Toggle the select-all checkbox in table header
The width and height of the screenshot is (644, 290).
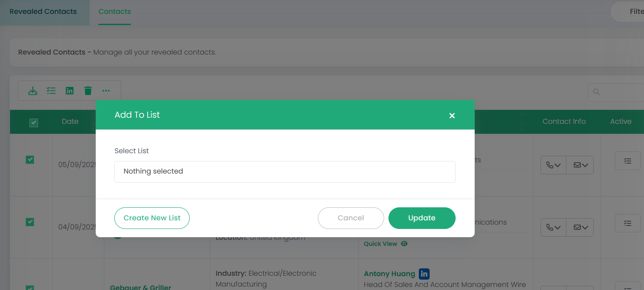[34, 123]
